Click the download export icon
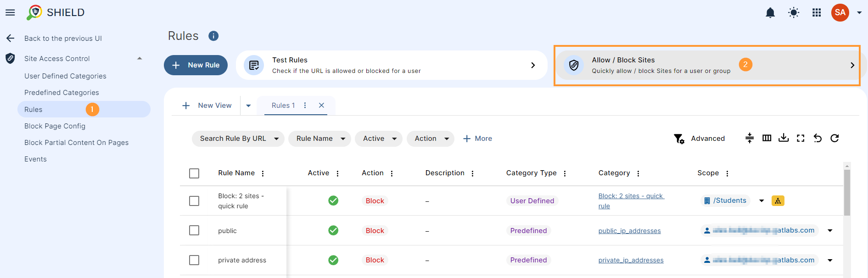The image size is (868, 278). (x=784, y=138)
